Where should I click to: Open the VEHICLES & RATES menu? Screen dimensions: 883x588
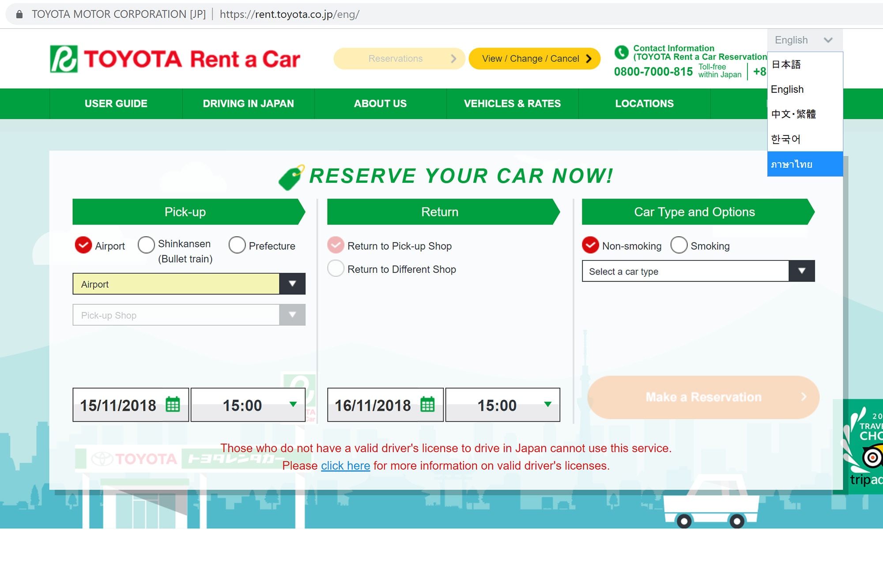point(512,104)
